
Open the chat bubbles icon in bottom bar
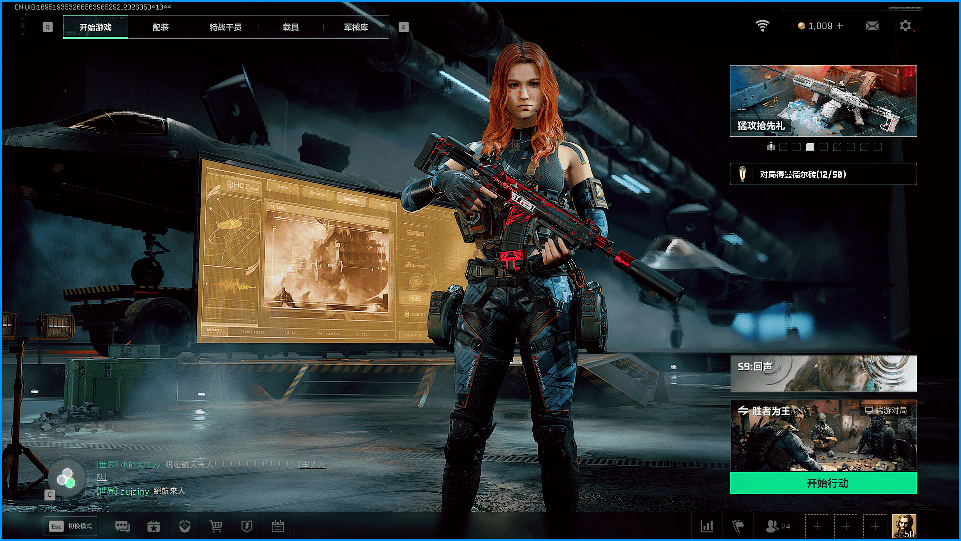tap(122, 526)
